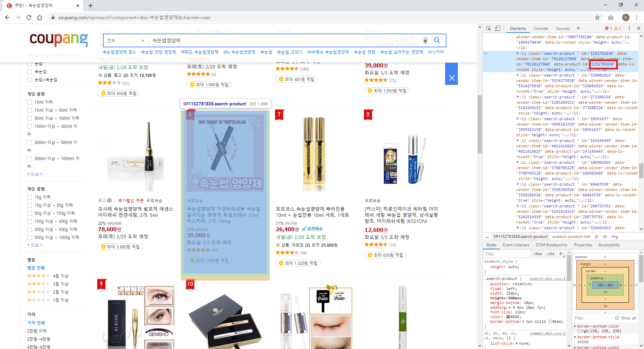
Task: Expand the border-bottom-color computed property
Action: coord(575,326)
